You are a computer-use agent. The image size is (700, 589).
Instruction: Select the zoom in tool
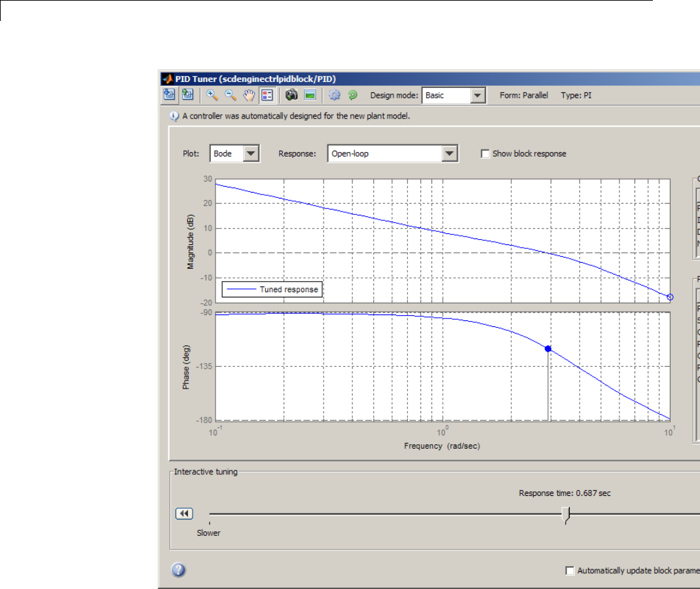pyautogui.click(x=212, y=95)
